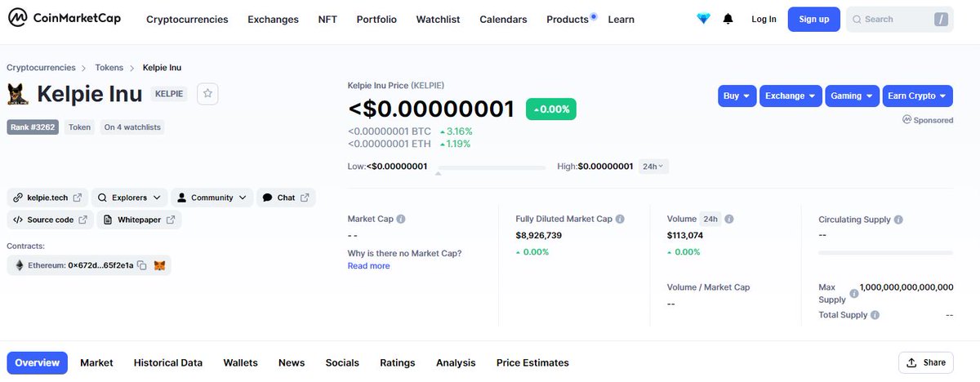Click the diamond rewards icon
This screenshot has height=382, width=980.
[703, 19]
